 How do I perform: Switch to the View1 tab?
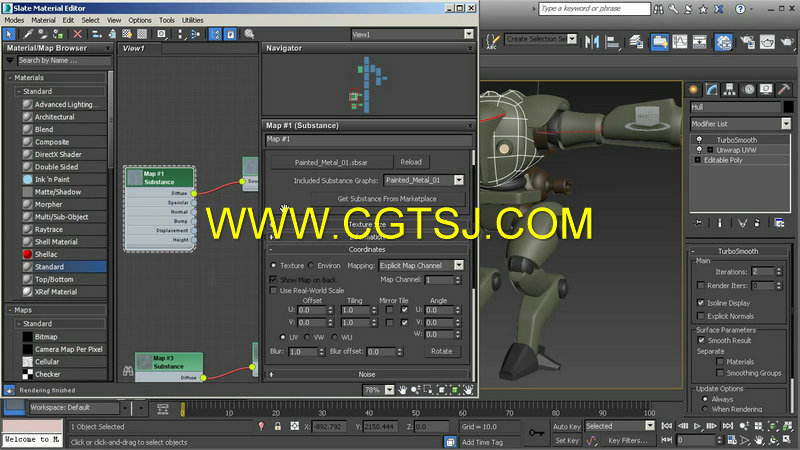[134, 48]
